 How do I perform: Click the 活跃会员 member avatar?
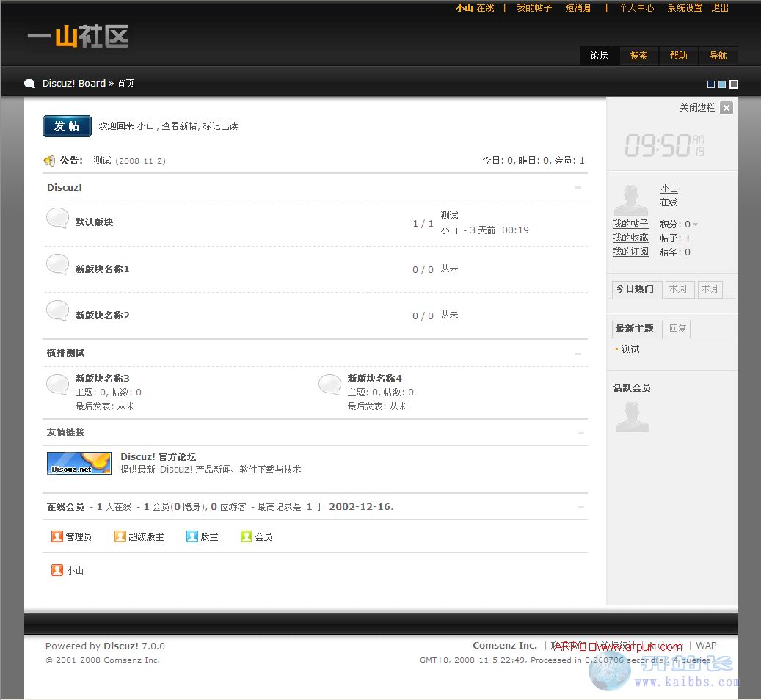[x=632, y=416]
